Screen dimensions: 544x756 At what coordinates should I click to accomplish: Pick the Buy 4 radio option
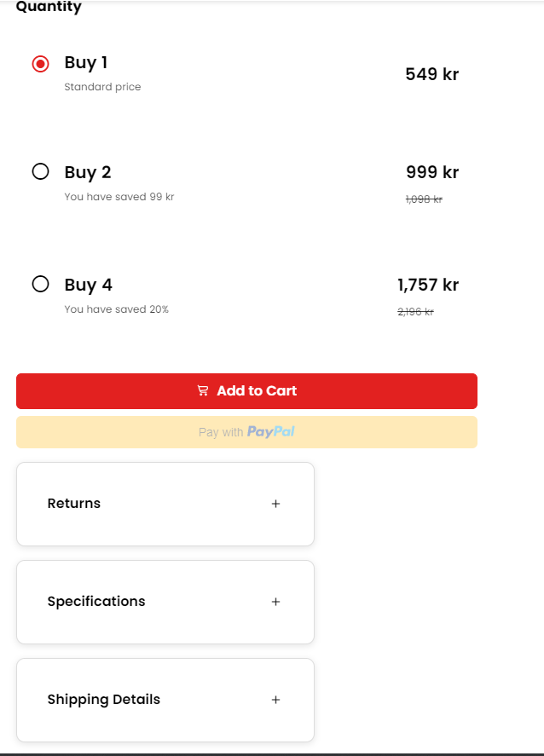click(x=40, y=284)
